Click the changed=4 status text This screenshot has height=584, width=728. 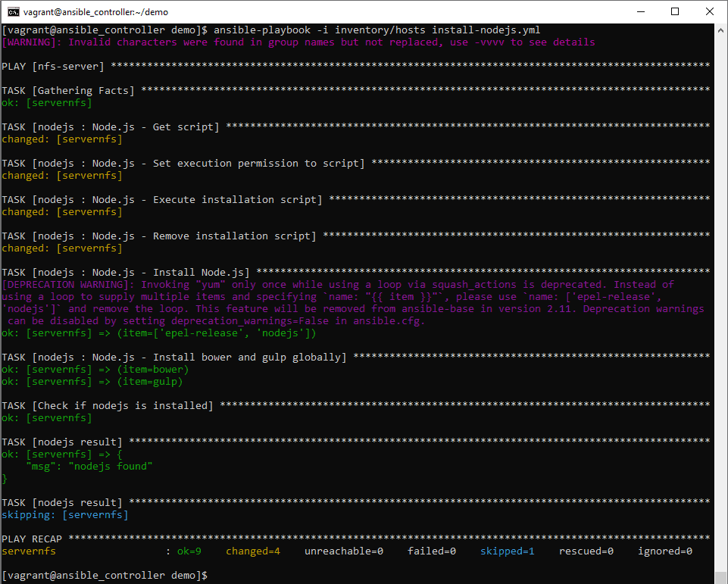[x=253, y=551]
